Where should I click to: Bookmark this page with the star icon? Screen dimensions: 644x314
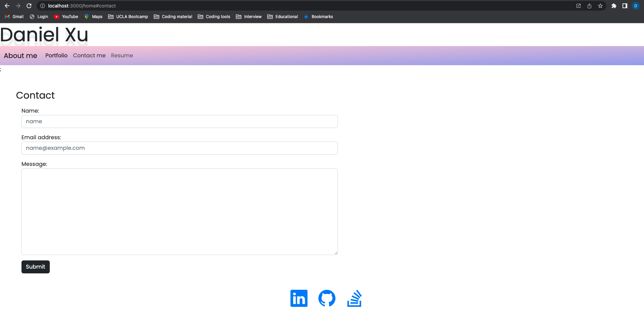[600, 6]
